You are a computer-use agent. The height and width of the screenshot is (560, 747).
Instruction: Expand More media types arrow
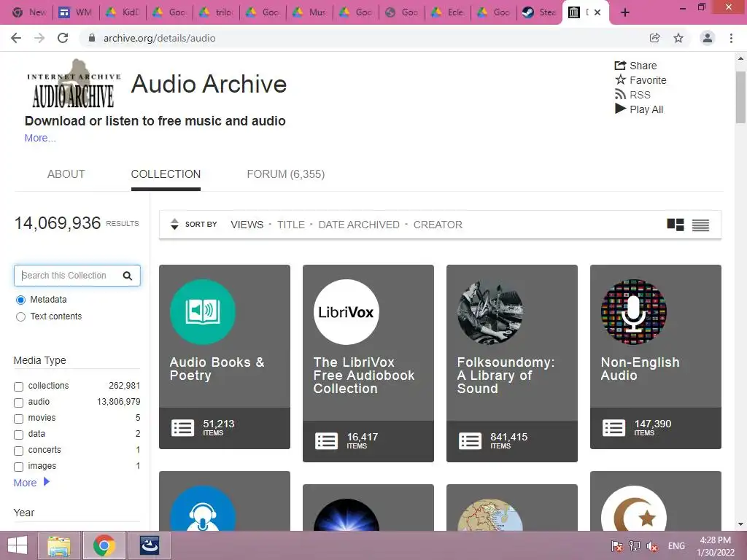point(46,482)
